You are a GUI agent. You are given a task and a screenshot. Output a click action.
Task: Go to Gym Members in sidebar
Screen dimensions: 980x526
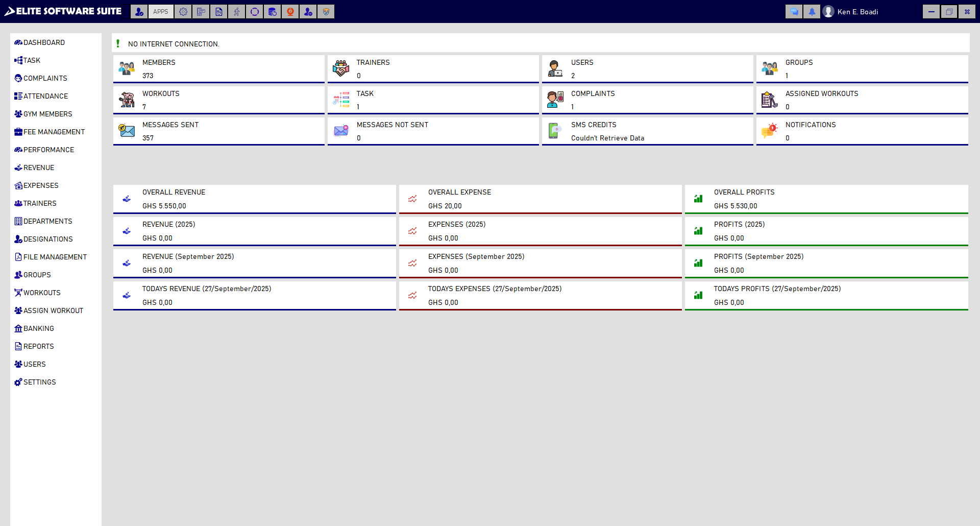(47, 114)
